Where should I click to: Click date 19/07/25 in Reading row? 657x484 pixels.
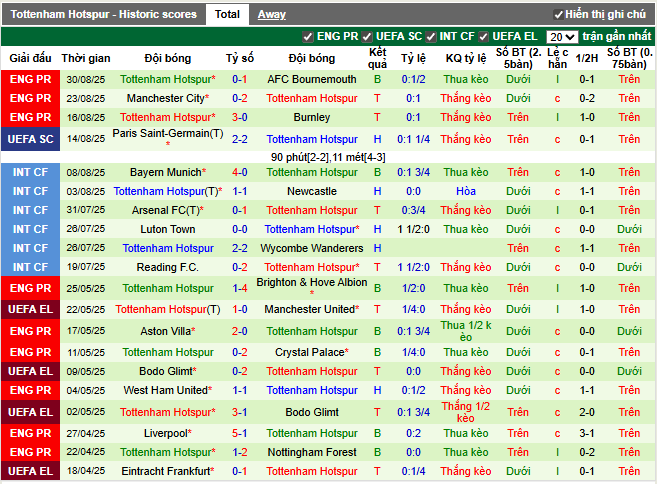86,267
